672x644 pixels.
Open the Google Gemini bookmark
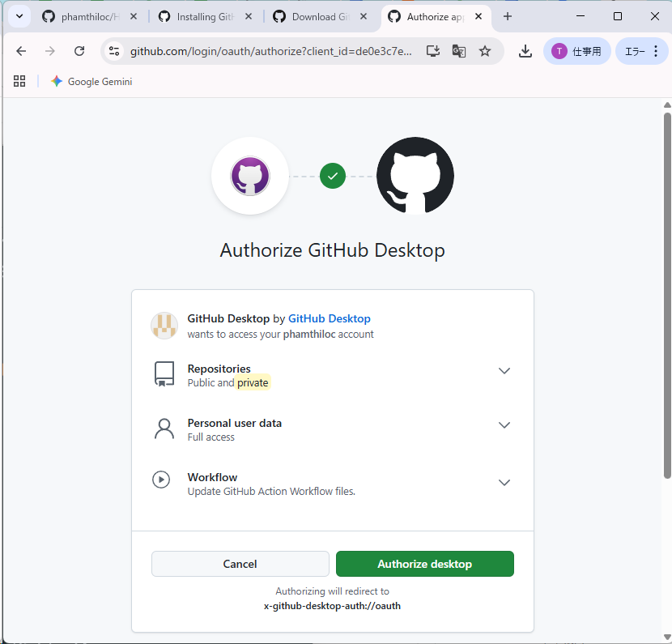click(91, 82)
